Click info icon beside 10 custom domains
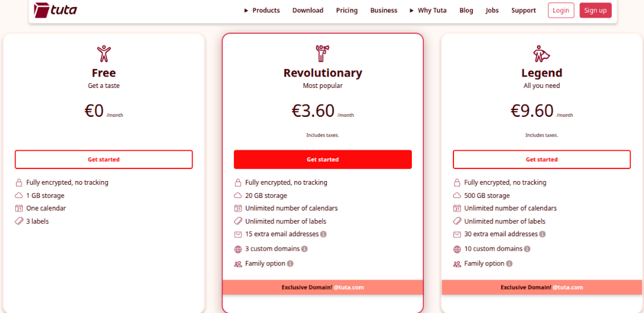Image resolution: width=644 pixels, height=313 pixels. pos(527,249)
